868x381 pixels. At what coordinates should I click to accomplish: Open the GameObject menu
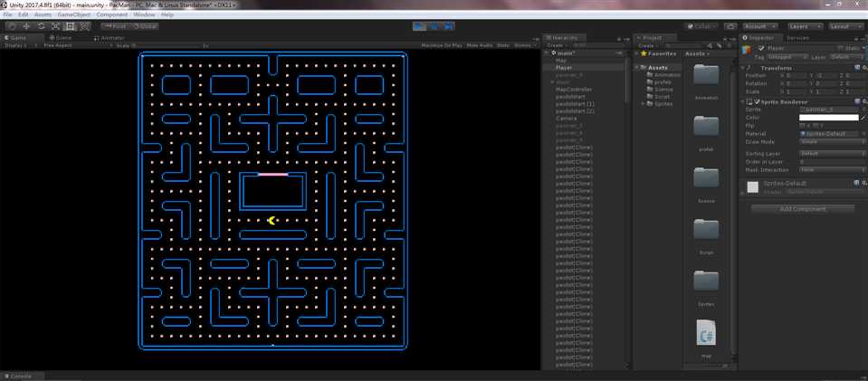pyautogui.click(x=74, y=14)
